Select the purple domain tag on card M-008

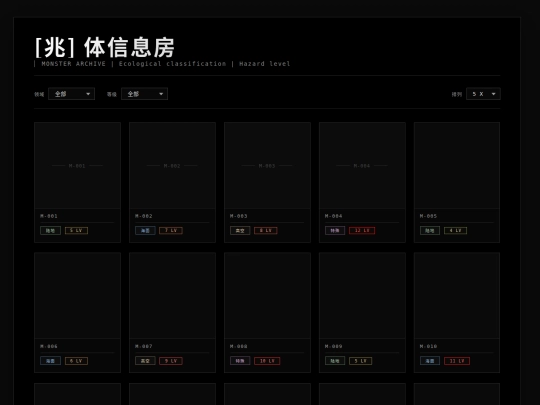[x=240, y=361]
